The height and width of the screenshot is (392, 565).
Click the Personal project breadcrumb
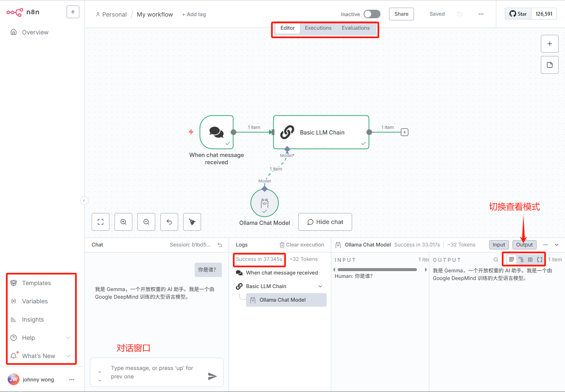112,14
